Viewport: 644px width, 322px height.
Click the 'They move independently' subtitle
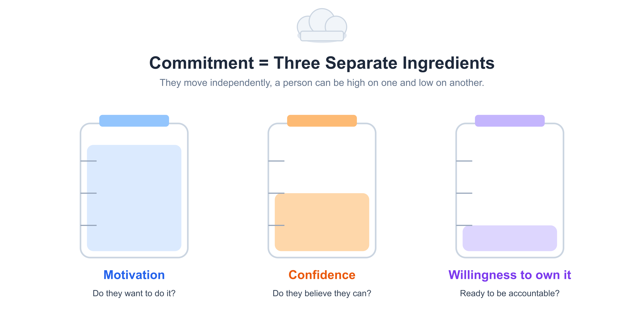(322, 83)
